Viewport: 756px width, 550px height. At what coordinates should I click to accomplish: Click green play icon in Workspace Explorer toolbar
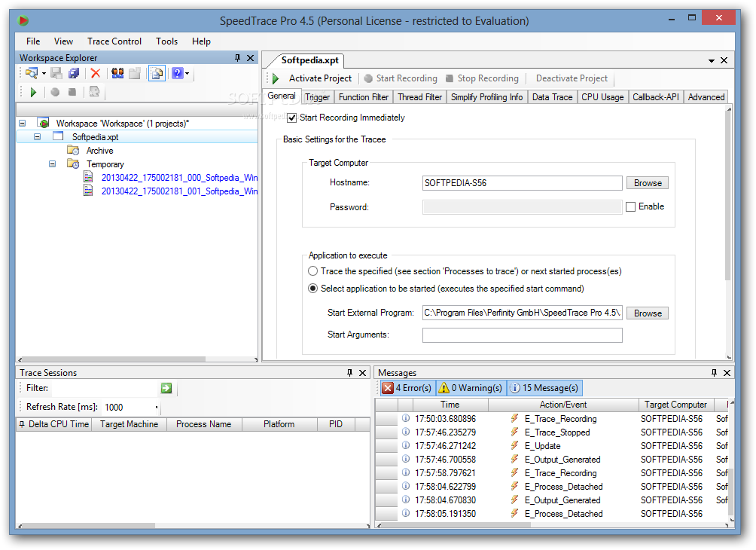[x=33, y=92]
